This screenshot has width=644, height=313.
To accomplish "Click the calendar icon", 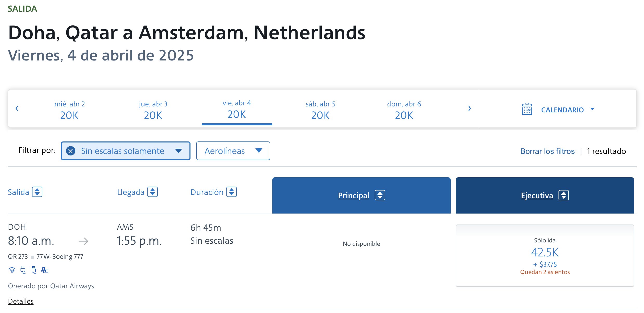I will click(x=527, y=109).
